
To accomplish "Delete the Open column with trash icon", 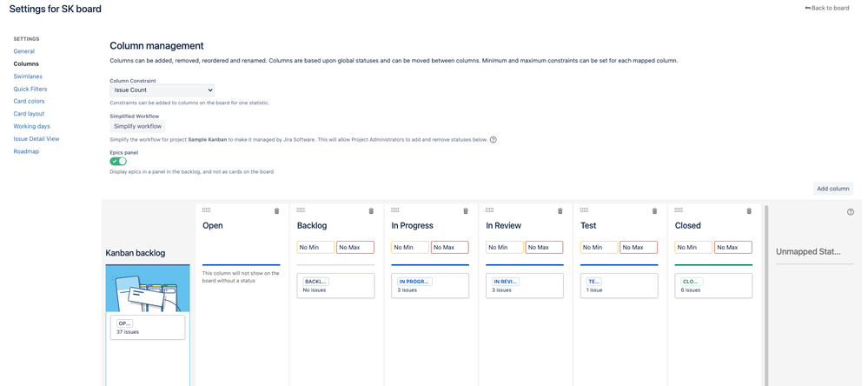I will 277,211.
